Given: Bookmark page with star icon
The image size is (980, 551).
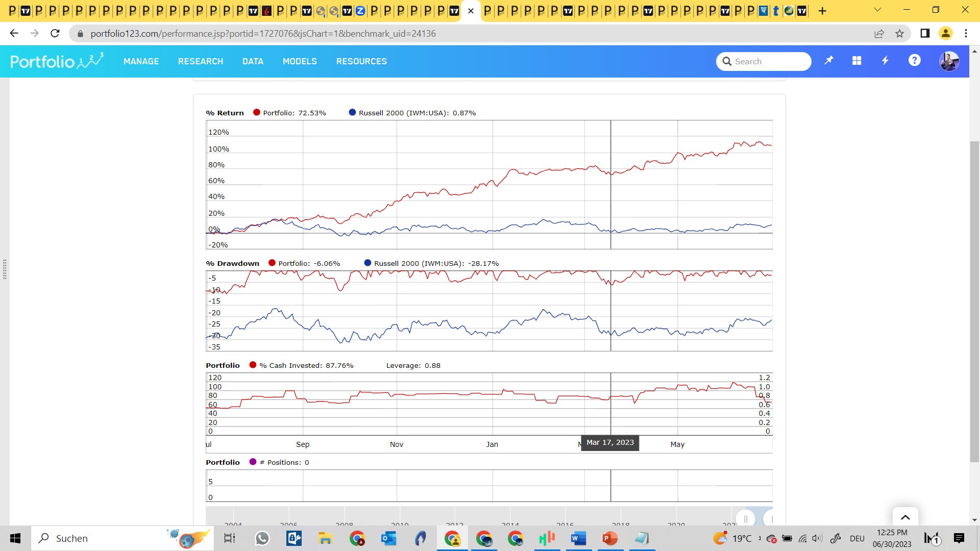Looking at the screenshot, I should (899, 34).
